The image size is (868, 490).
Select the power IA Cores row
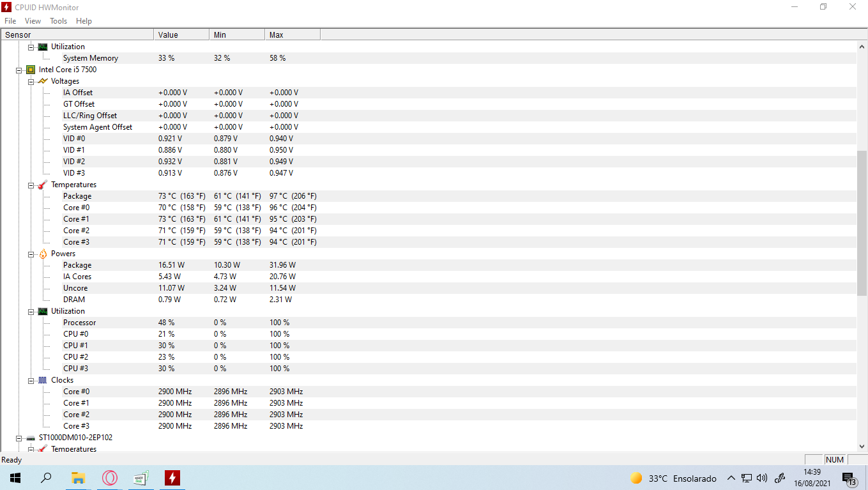click(x=459, y=277)
